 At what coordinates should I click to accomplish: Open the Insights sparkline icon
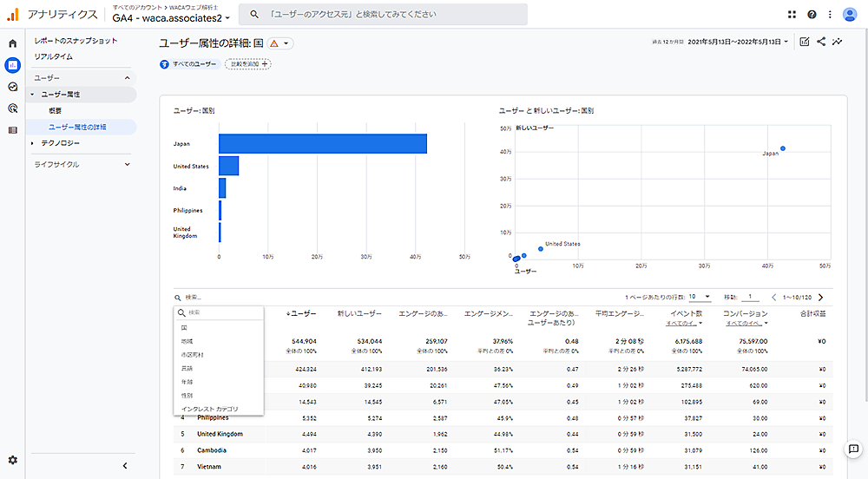838,42
